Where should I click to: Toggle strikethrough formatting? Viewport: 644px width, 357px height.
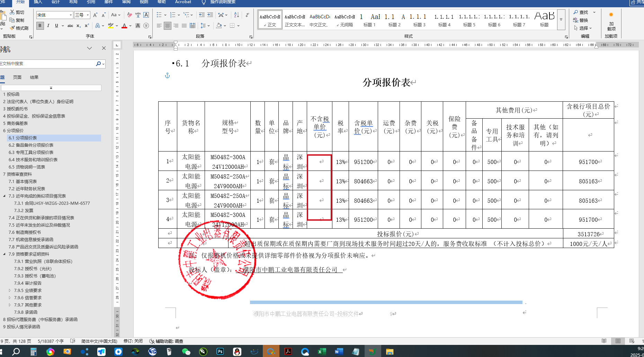coord(70,26)
